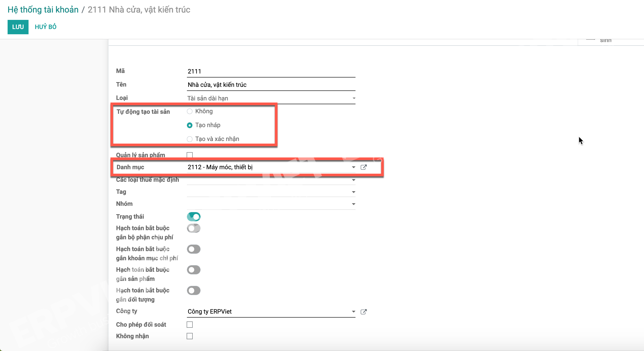
Task: Select the Không radio option
Action: point(190,111)
